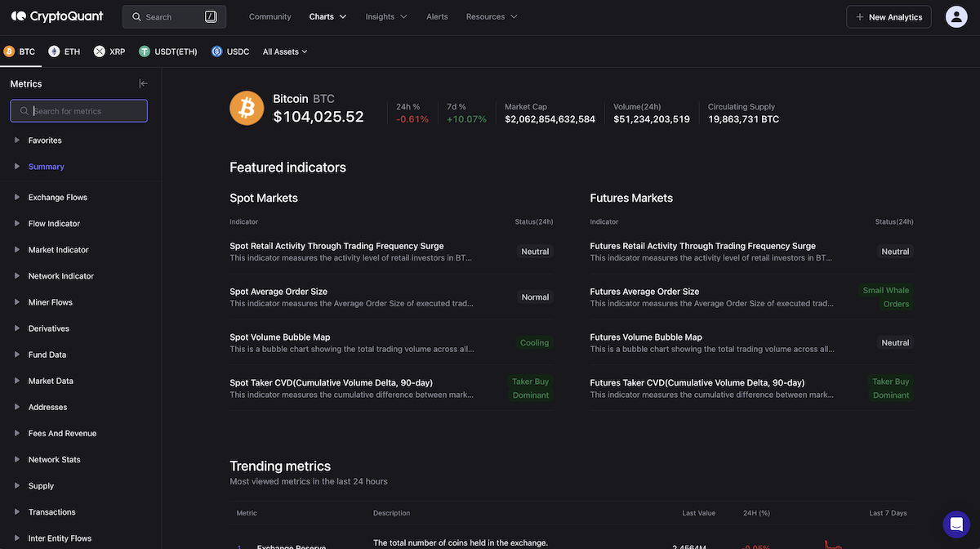Open Futures Retail Activity Through Trading Frequency Surge

pos(702,246)
